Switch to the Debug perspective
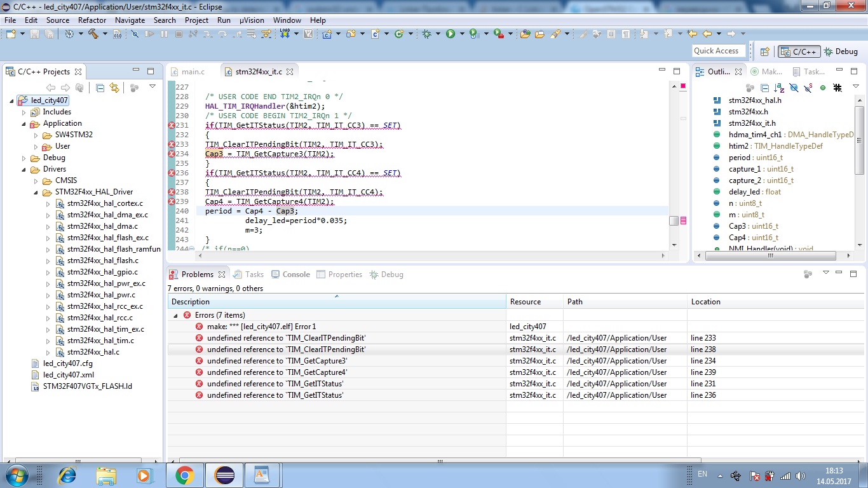868x488 pixels. 840,51
